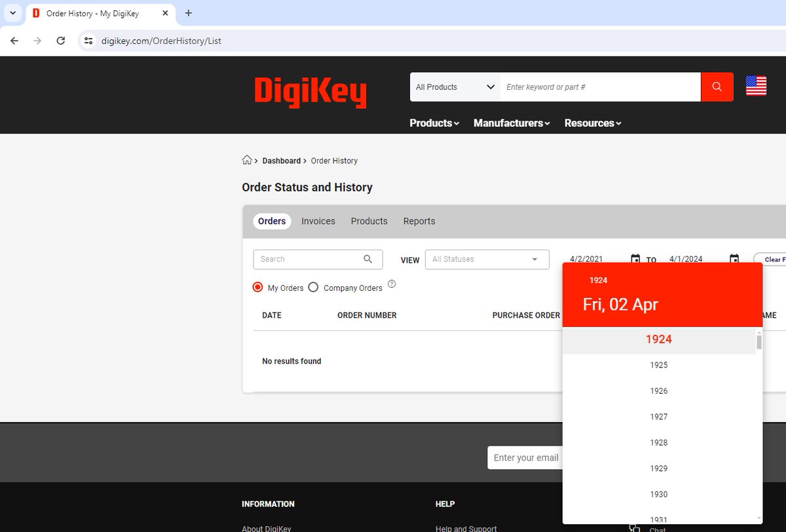
Task: Click the Enter your email field
Action: [x=525, y=457]
